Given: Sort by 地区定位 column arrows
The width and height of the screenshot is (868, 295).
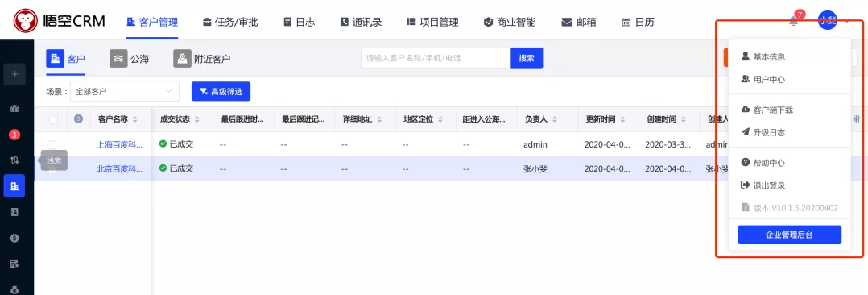Looking at the screenshot, I should pyautogui.click(x=440, y=119).
